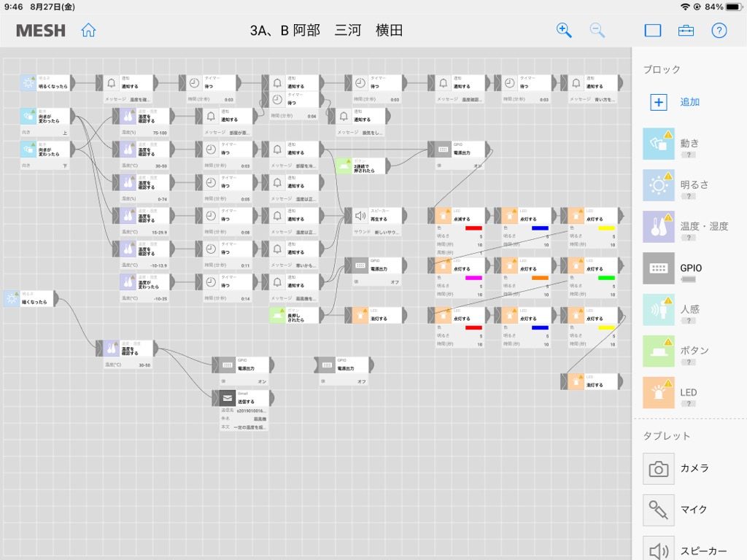Tap the orange LED color swatch
The width and height of the screenshot is (747, 560).
pos(540,278)
